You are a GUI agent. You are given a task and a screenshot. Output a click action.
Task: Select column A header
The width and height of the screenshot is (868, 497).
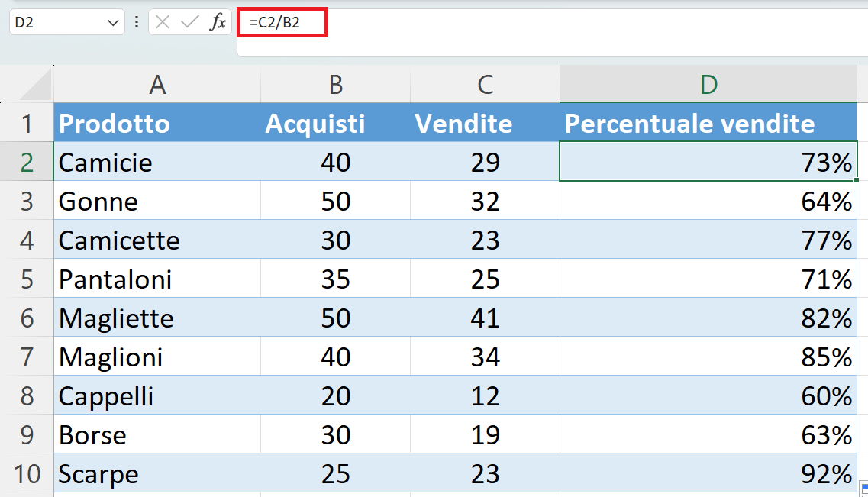pyautogui.click(x=157, y=84)
